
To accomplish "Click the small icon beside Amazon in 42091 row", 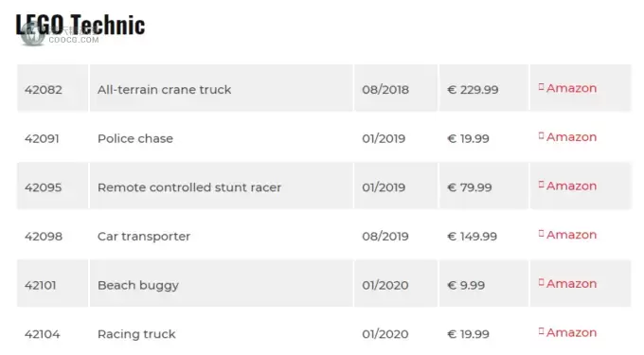I will click(x=542, y=135).
